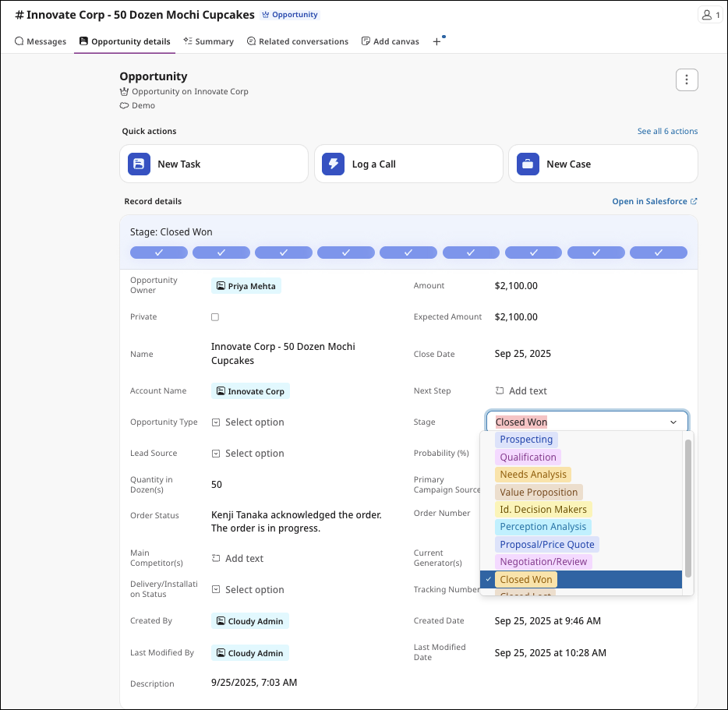This screenshot has height=710, width=728.
Task: Open the Related conversations tab
Action: [297, 41]
